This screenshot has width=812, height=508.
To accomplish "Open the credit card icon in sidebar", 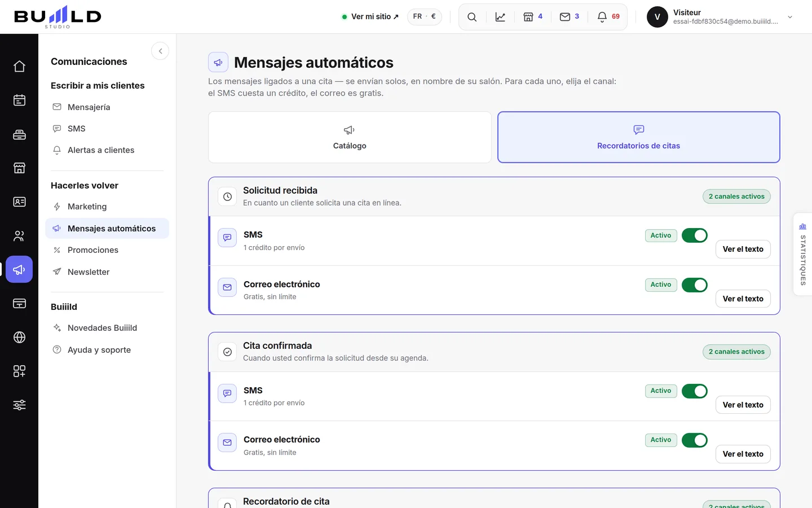I will tap(19, 304).
